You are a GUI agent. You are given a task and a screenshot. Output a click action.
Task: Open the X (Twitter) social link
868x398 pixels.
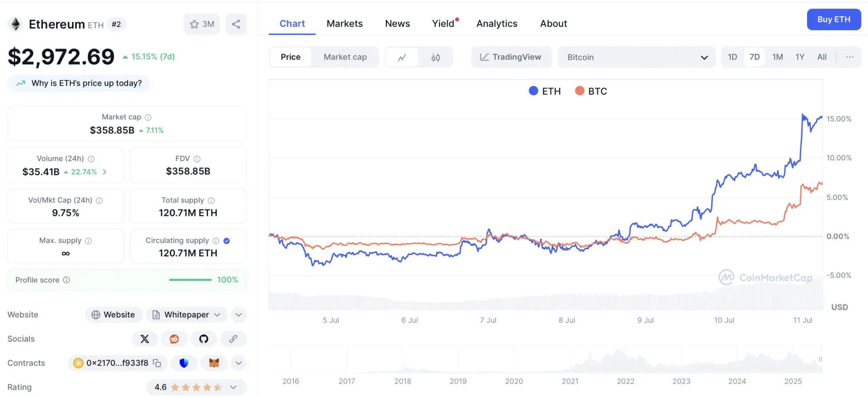[x=145, y=339]
